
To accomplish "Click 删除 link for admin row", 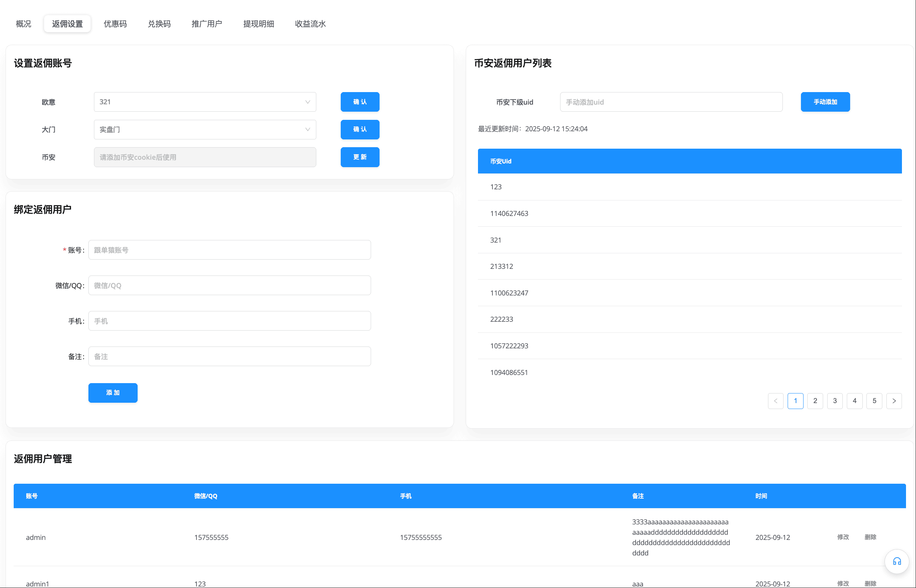I will pos(870,537).
